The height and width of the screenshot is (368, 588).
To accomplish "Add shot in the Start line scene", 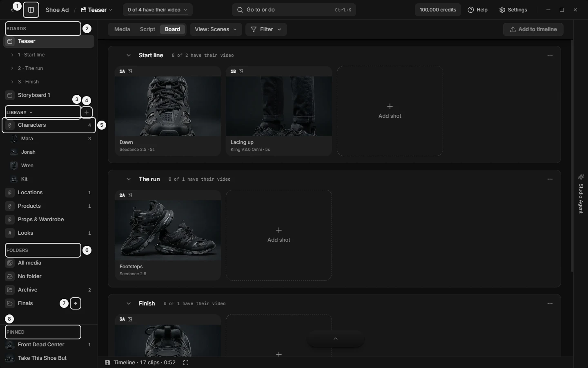I will (390, 111).
